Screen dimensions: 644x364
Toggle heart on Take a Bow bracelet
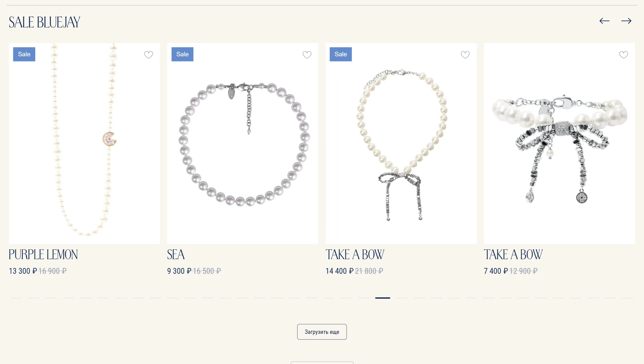coord(623,55)
